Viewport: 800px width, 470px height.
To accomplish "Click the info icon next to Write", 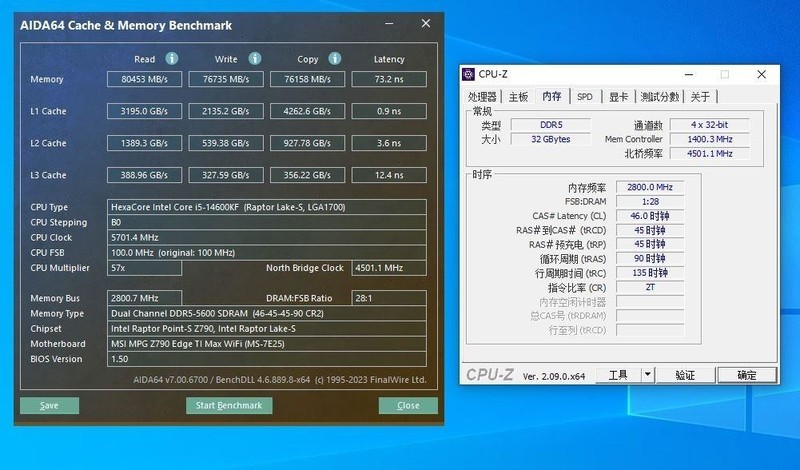I will 255,59.
